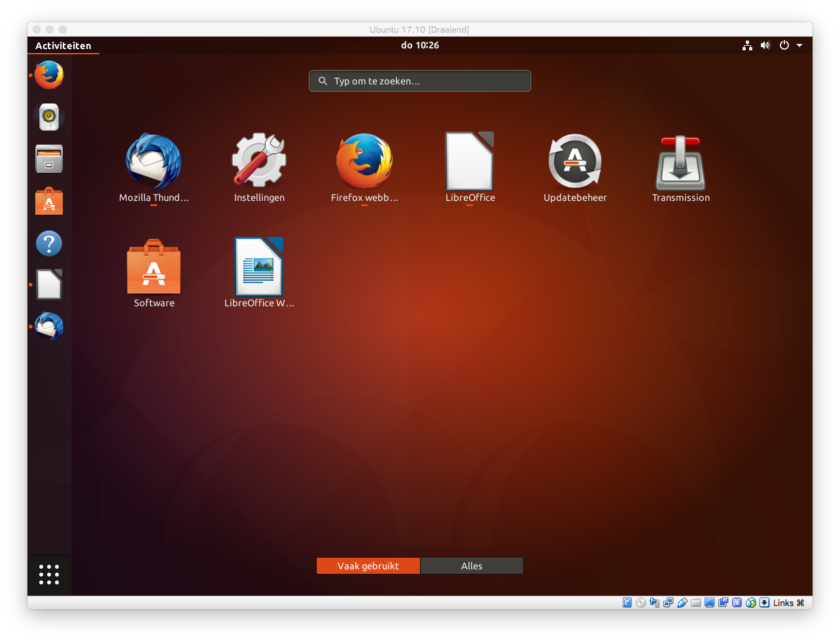Expand the system menu arrow in the top bar
Screen dimensions: 840x642
799,46
